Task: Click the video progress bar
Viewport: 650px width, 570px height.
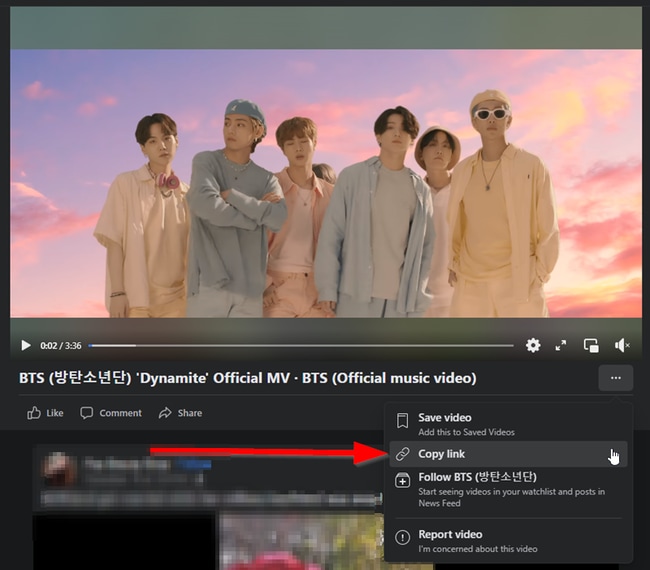Action: coord(301,345)
